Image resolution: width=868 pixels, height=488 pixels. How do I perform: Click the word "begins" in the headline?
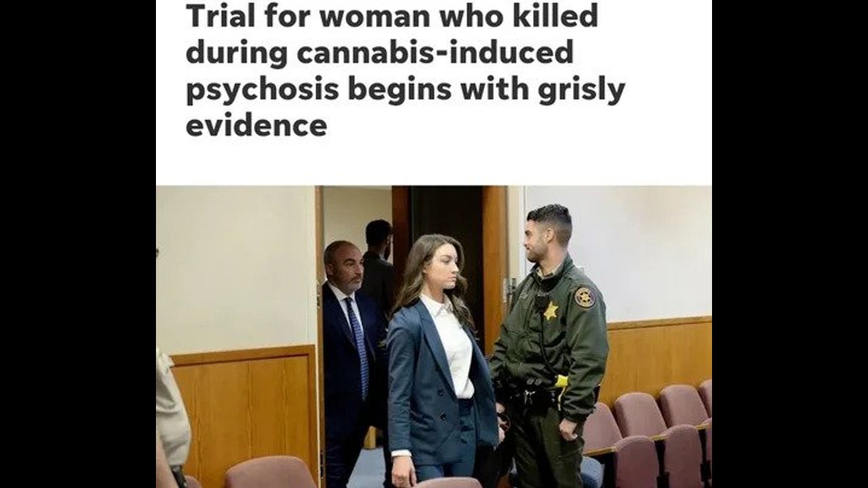click(399, 91)
